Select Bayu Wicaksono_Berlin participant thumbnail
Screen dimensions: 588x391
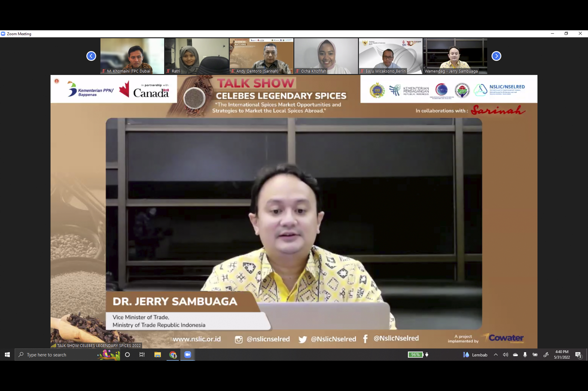tap(390, 56)
